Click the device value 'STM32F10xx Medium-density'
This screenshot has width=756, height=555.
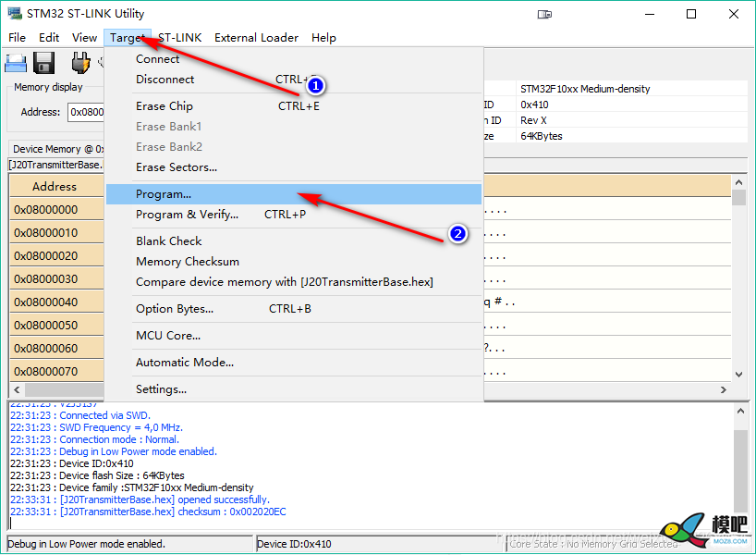pyautogui.click(x=585, y=89)
